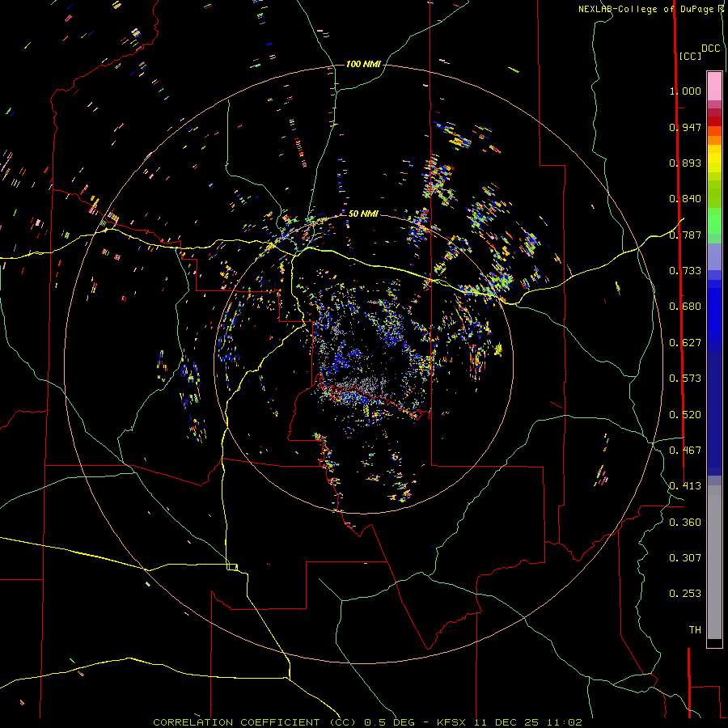Viewport: 728px width, 728px height.
Task: Click the [CC] units label
Action: 691,56
